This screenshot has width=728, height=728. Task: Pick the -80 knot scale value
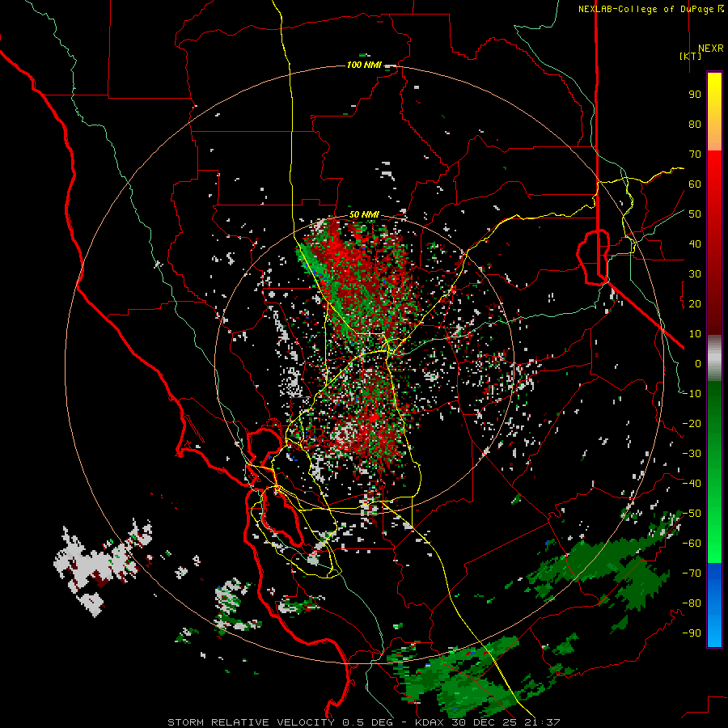point(692,603)
